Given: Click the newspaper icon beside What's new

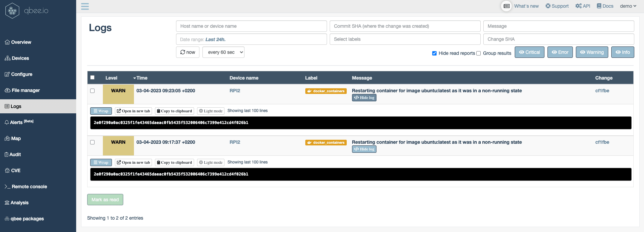Looking at the screenshot, I should [506, 6].
